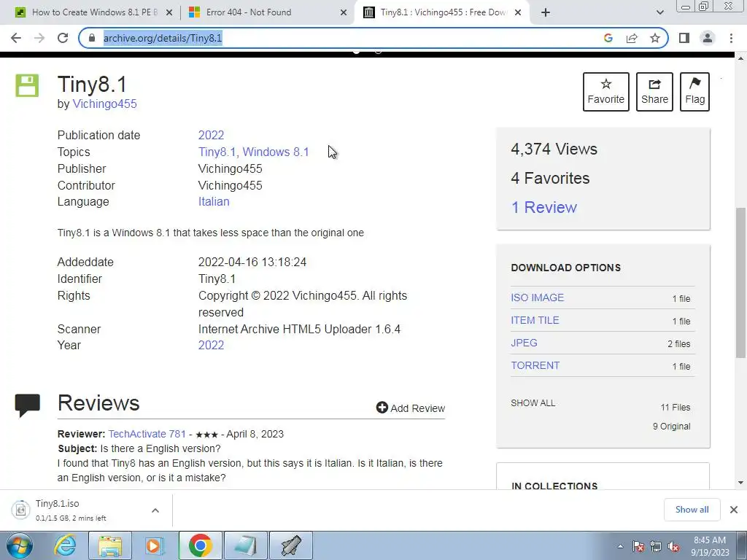The width and height of the screenshot is (747, 560).
Task: Share this page from the address bar
Action: point(632,38)
